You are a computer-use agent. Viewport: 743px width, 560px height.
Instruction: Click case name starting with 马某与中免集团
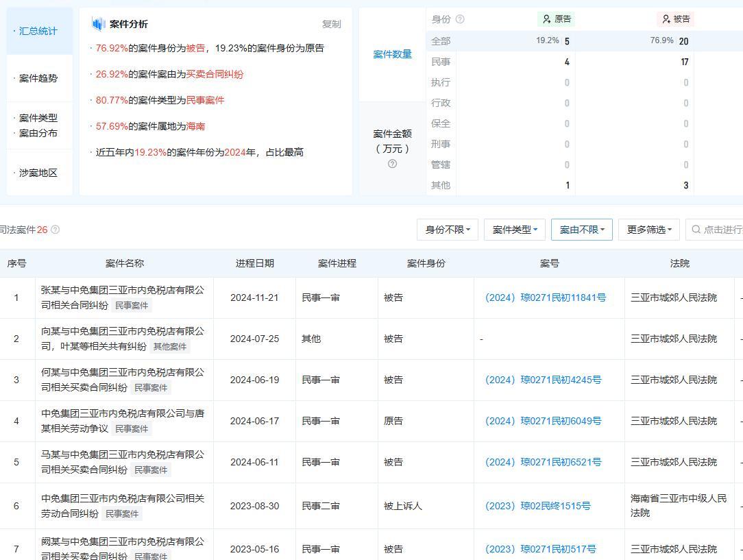[x=122, y=463]
